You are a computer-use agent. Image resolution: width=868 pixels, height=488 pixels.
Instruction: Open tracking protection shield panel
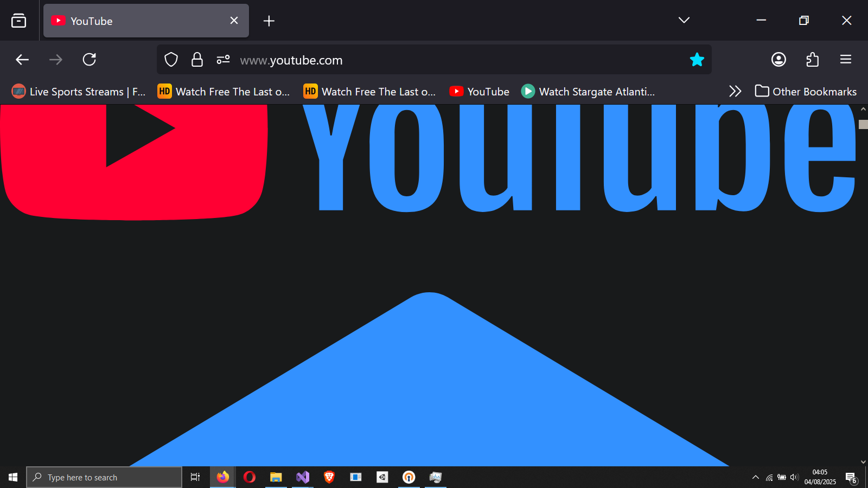pos(171,60)
